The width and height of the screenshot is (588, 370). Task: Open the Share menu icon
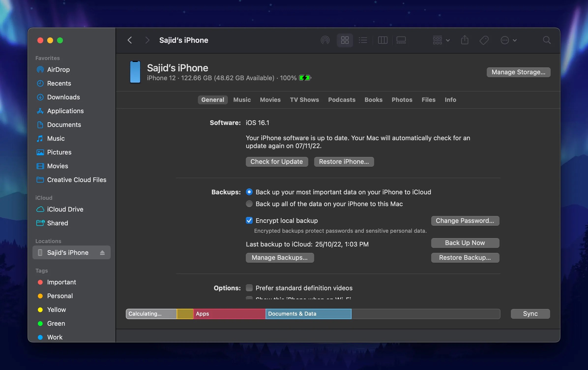[x=464, y=40]
